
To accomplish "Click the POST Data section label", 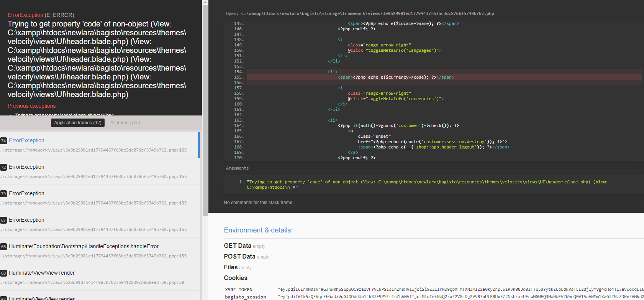I will tap(239, 256).
